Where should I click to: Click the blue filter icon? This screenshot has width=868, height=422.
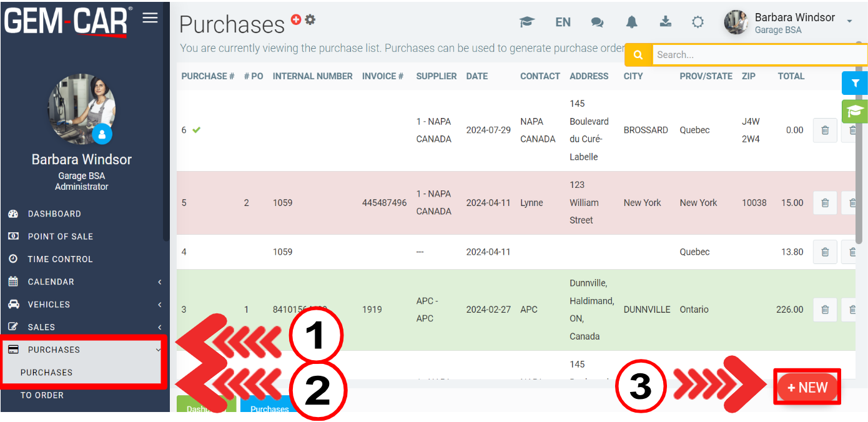pos(855,83)
